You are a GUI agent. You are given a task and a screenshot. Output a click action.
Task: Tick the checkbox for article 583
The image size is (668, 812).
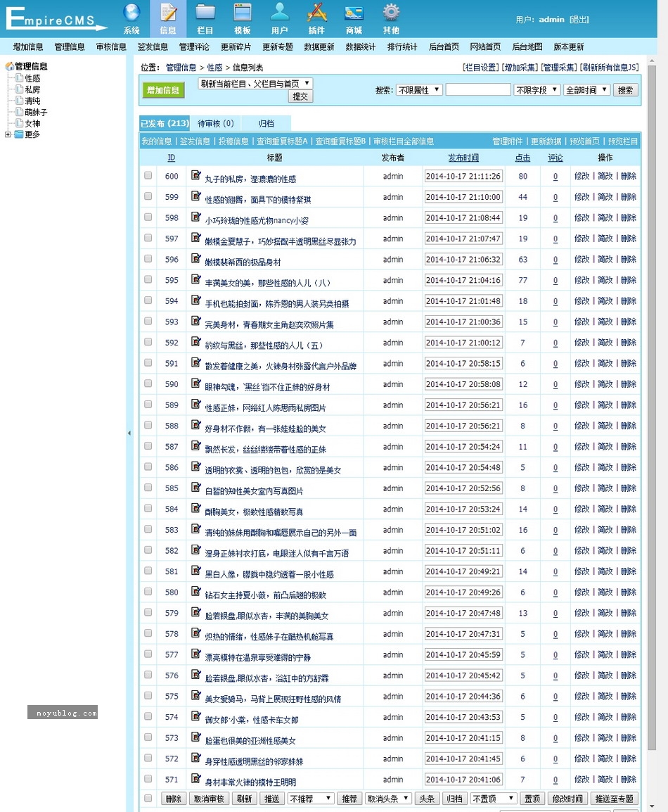148,529
